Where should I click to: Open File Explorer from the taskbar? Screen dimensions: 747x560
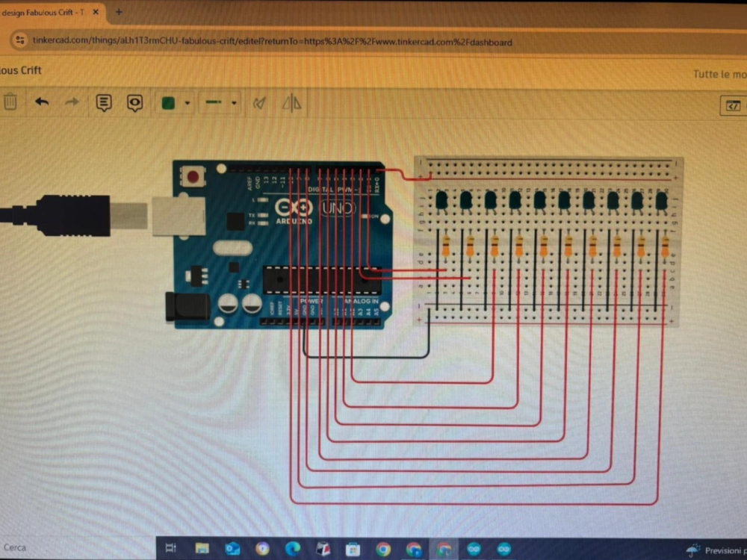(x=202, y=549)
